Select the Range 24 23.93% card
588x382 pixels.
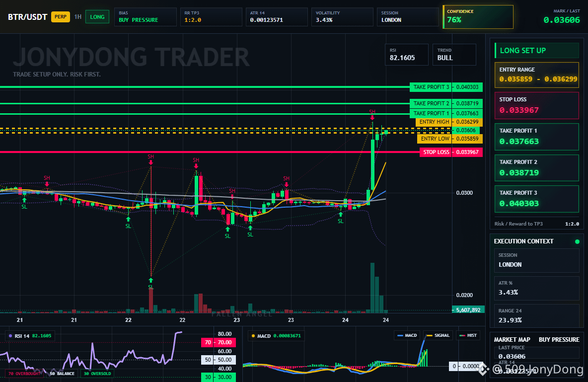pyautogui.click(x=537, y=316)
